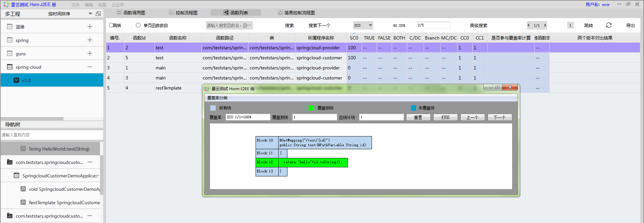
Task: Click function icon for RestTemplate SpringcloudCustome
Action: 23,203
